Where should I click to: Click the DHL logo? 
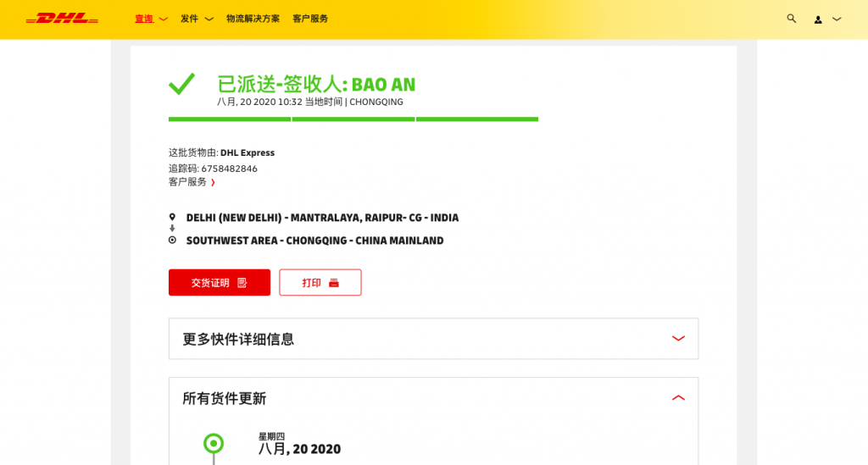(62, 19)
